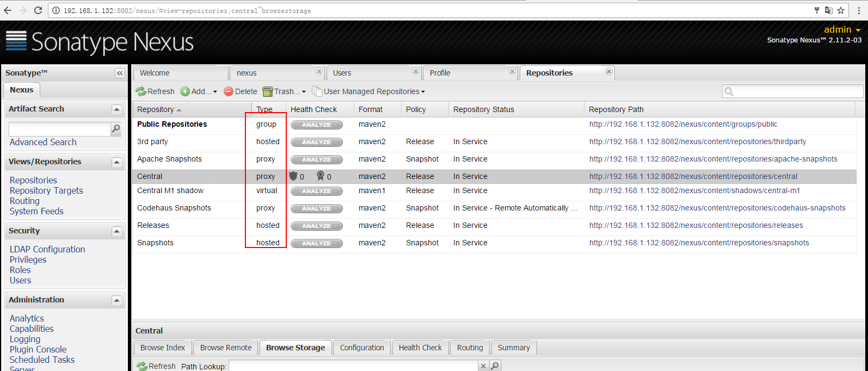Analyze the Apache Snapshots repository
The width and height of the screenshot is (868, 371).
pyautogui.click(x=317, y=159)
